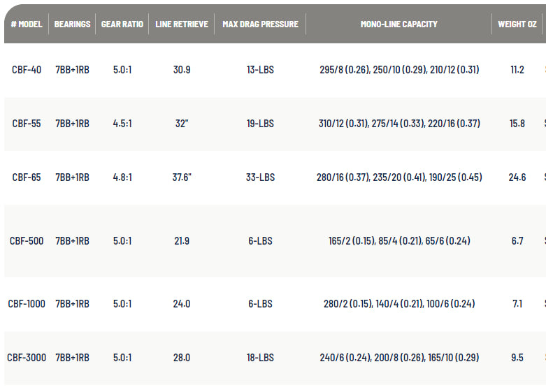
Task: Click the 'BEARINGS' column header
Action: pyautogui.click(x=72, y=24)
